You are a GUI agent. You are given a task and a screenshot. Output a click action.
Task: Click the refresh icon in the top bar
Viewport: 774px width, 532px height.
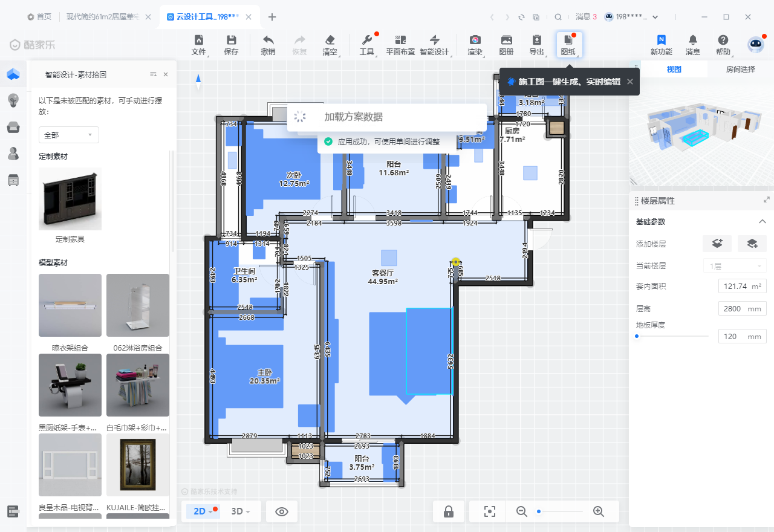[x=521, y=17]
